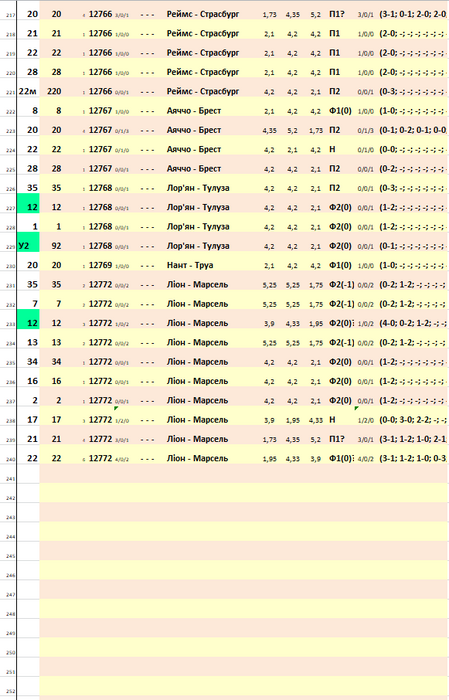The image size is (449, 700).
Task: Select scores cell '(0-0; 3-0; 2-2'
Action: [x=413, y=420]
